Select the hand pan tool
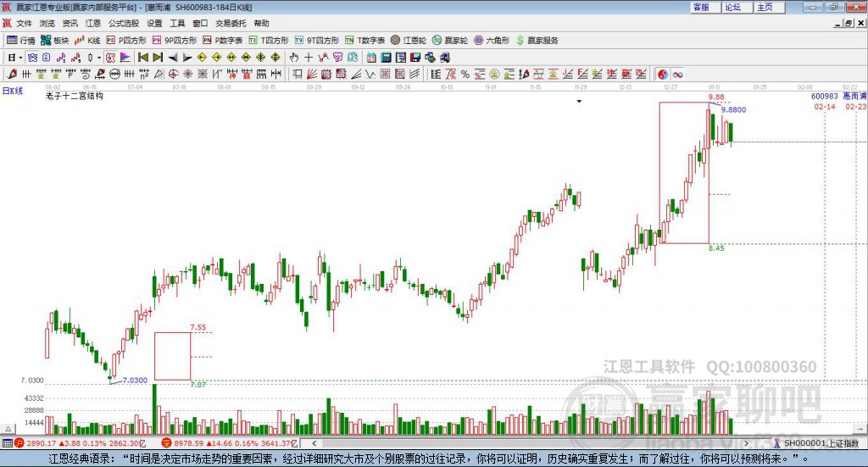 pos(294,57)
